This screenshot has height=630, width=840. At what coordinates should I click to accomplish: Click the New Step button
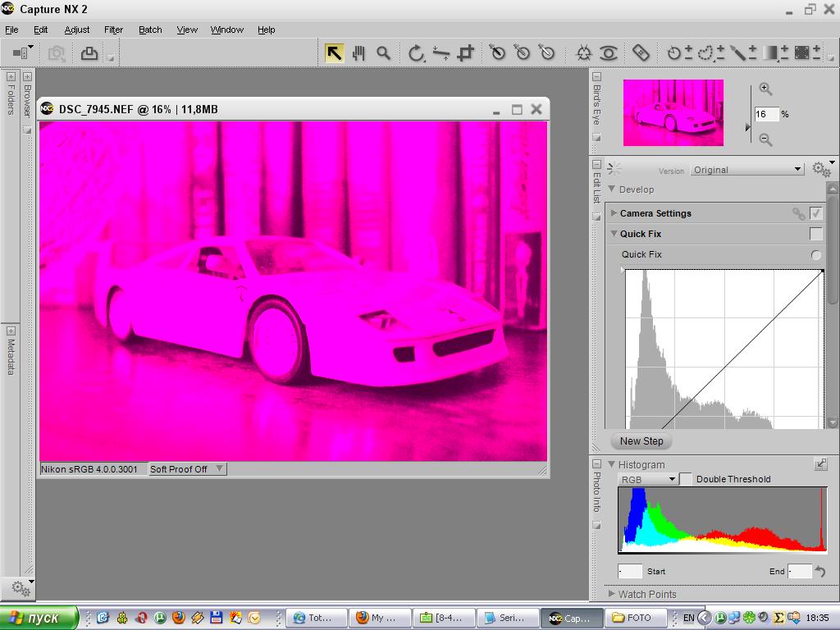click(641, 441)
